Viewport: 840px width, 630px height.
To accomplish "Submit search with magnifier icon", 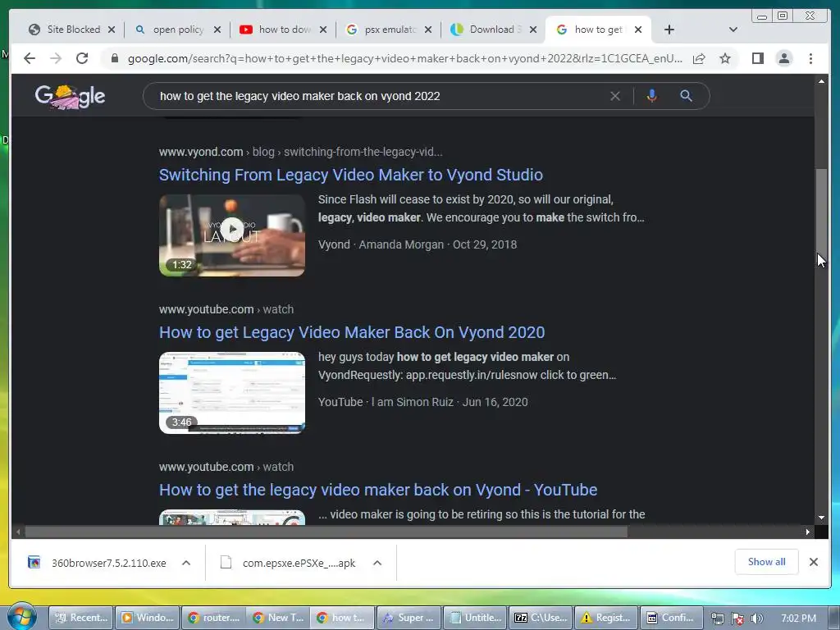I will [x=686, y=96].
